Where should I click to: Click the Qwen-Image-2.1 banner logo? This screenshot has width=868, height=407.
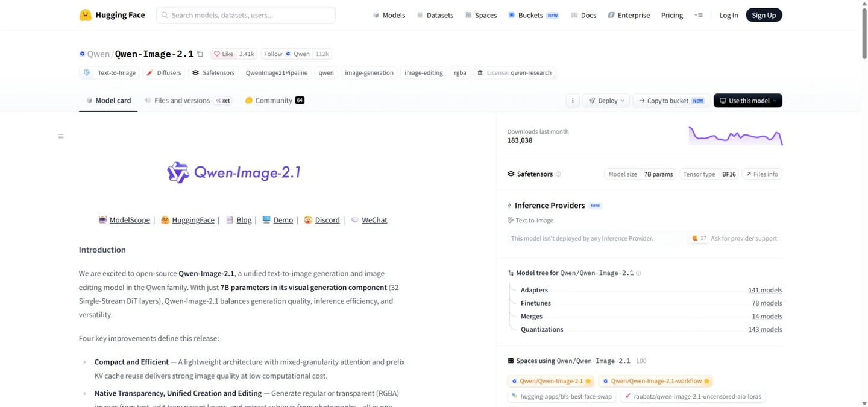coord(234,172)
